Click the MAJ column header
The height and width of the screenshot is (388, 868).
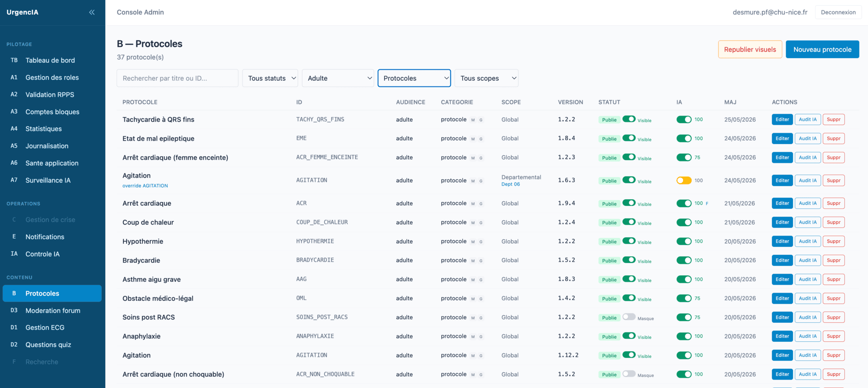pos(730,102)
